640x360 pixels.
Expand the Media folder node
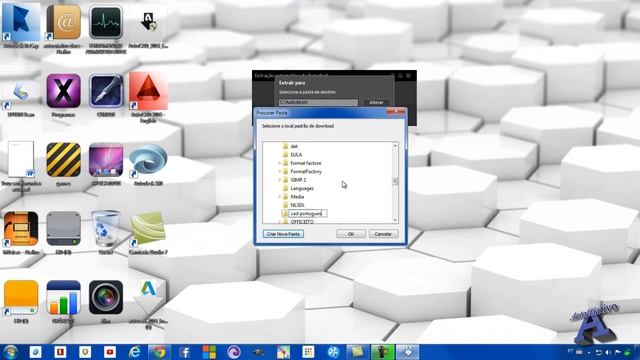click(x=280, y=197)
